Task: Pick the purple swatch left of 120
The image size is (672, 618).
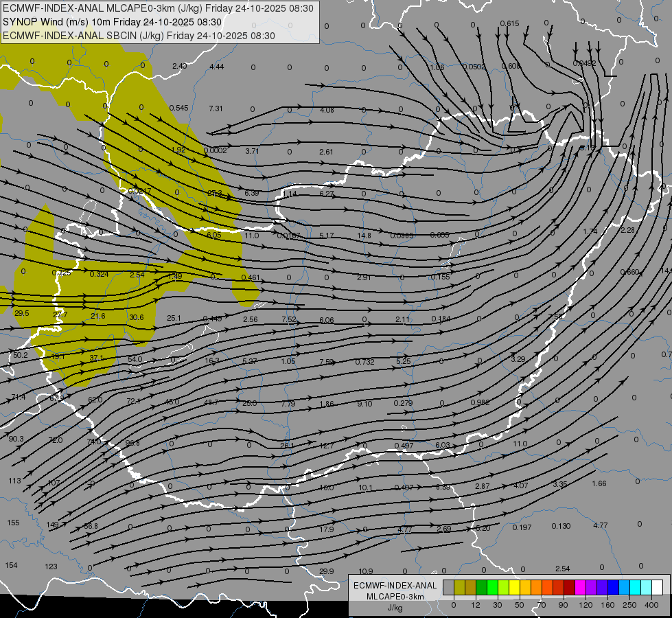Action: click(x=592, y=587)
